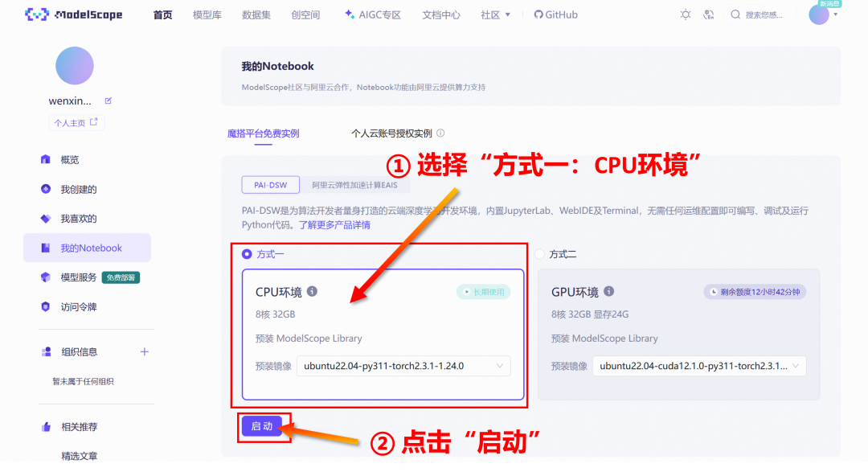Click the GPU环境 card
The height and width of the screenshot is (472, 868).
678,334
